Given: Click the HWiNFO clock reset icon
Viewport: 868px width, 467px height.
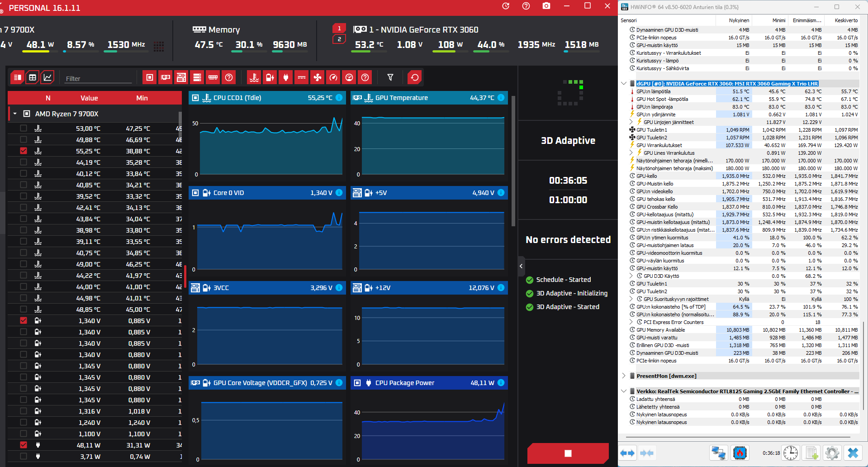Looking at the screenshot, I should coord(791,453).
